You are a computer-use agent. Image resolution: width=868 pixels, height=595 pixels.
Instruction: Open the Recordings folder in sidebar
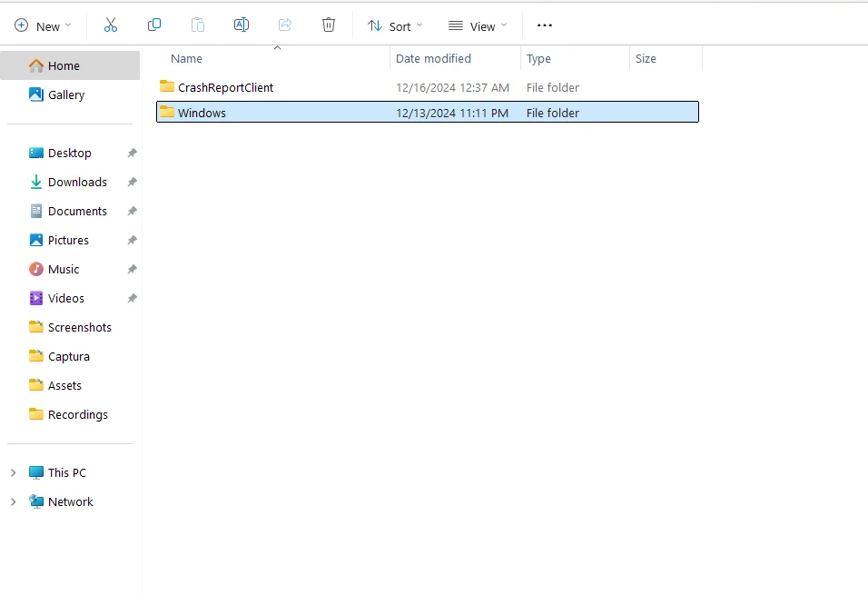click(70, 414)
